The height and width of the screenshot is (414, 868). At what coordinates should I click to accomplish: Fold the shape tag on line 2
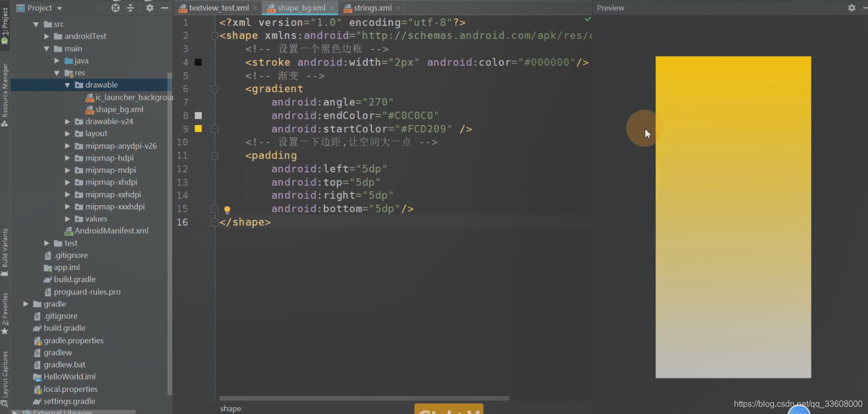(215, 36)
